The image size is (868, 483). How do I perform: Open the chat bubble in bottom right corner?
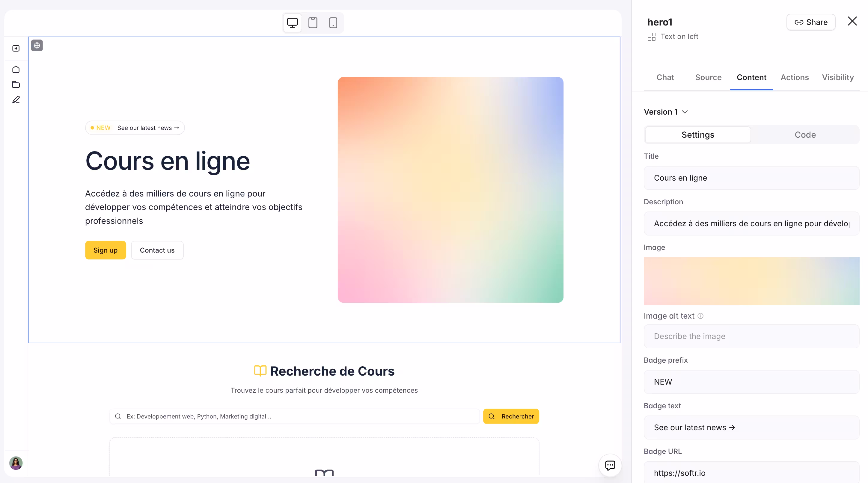pos(610,465)
